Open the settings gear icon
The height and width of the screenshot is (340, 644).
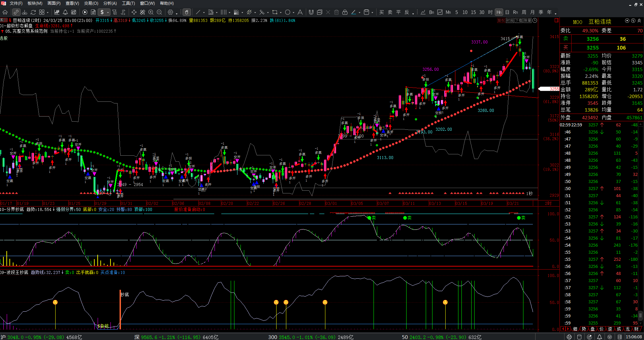(170, 12)
